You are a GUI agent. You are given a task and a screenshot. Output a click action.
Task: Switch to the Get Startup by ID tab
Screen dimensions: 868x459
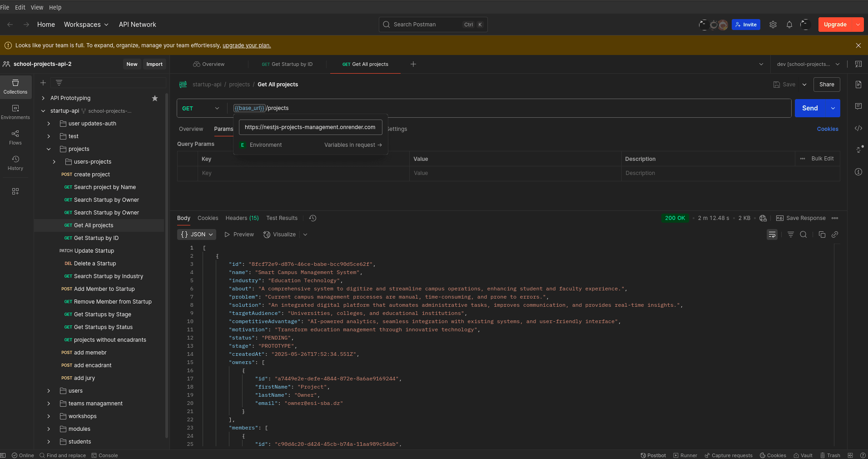point(288,64)
